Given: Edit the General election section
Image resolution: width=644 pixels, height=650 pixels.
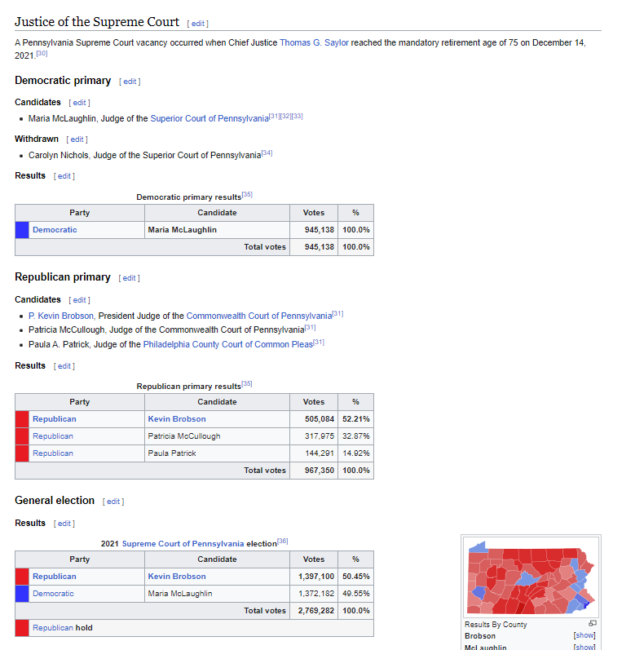Looking at the screenshot, I should point(113,502).
